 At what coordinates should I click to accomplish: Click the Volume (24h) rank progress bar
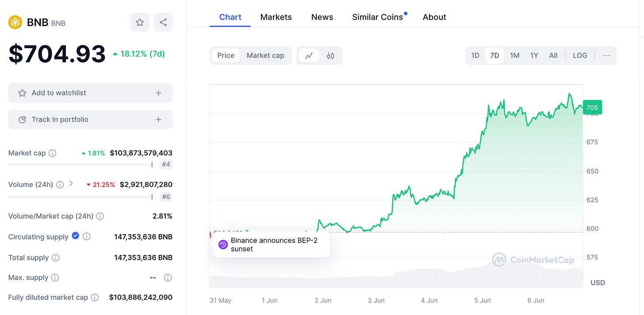(80, 197)
